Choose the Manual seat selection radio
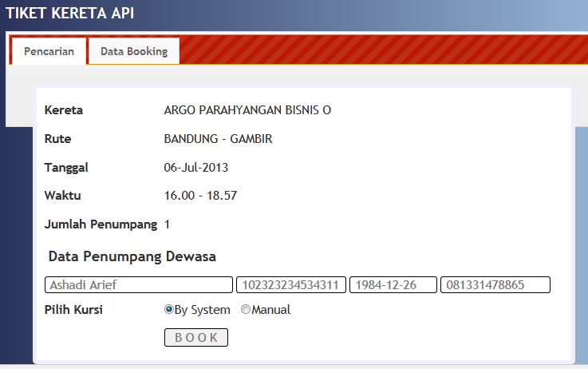The height and width of the screenshot is (369, 588). 246,310
